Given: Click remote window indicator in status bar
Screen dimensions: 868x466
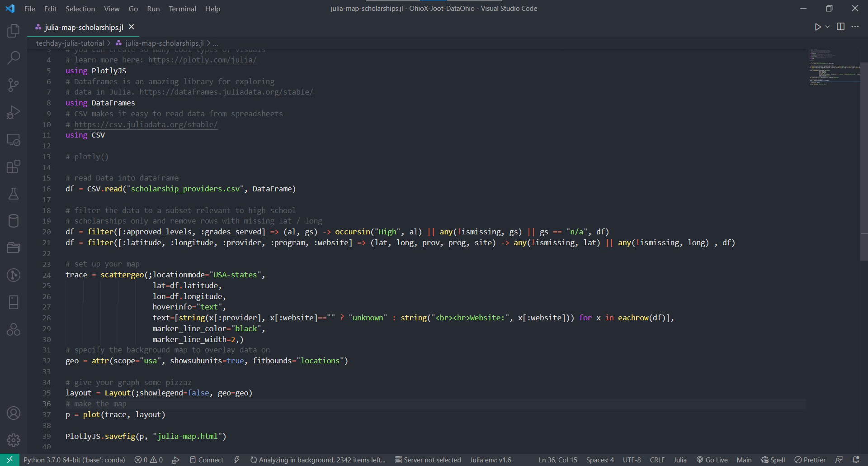Looking at the screenshot, I should 9,460.
